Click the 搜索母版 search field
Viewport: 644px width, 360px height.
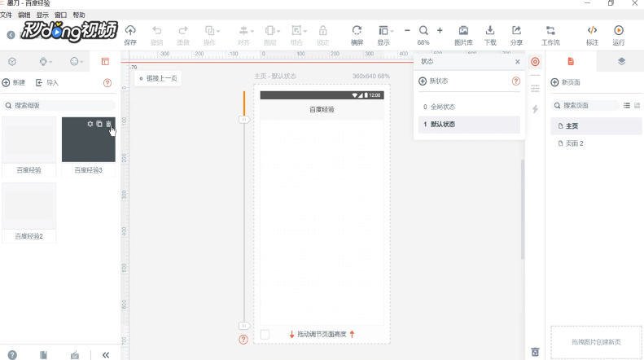click(x=59, y=106)
